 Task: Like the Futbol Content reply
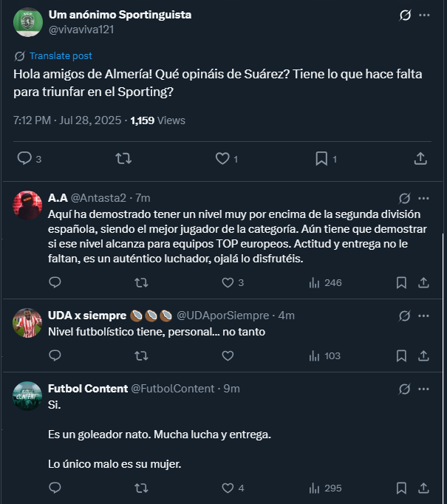pos(228,488)
